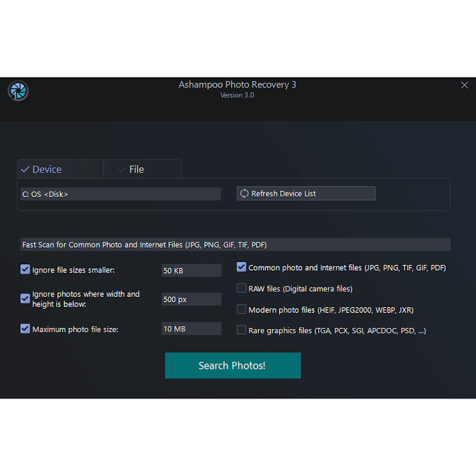
Task: Toggle Ignore photos where width and height checkbox
Action: pyautogui.click(x=25, y=299)
